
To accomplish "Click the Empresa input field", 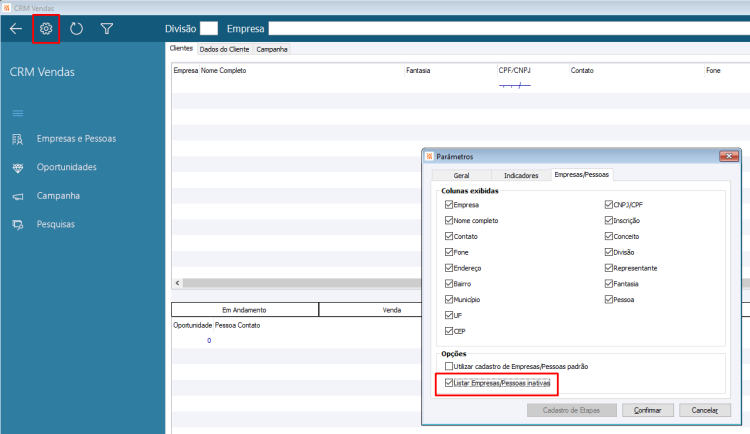I will 509,28.
